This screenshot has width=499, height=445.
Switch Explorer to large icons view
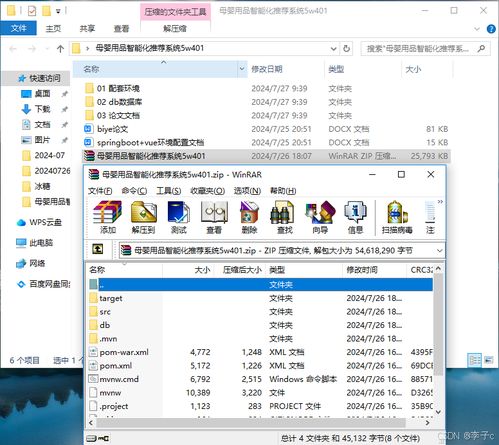pos(489,360)
